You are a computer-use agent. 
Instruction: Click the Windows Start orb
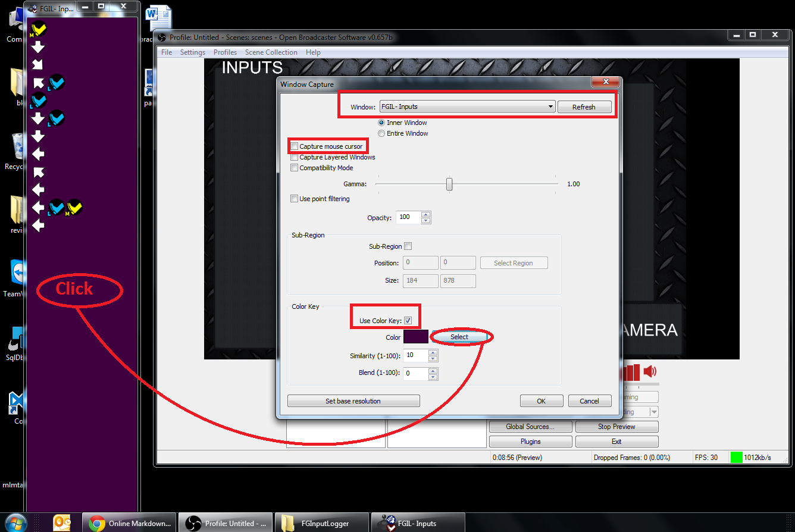[x=17, y=523]
